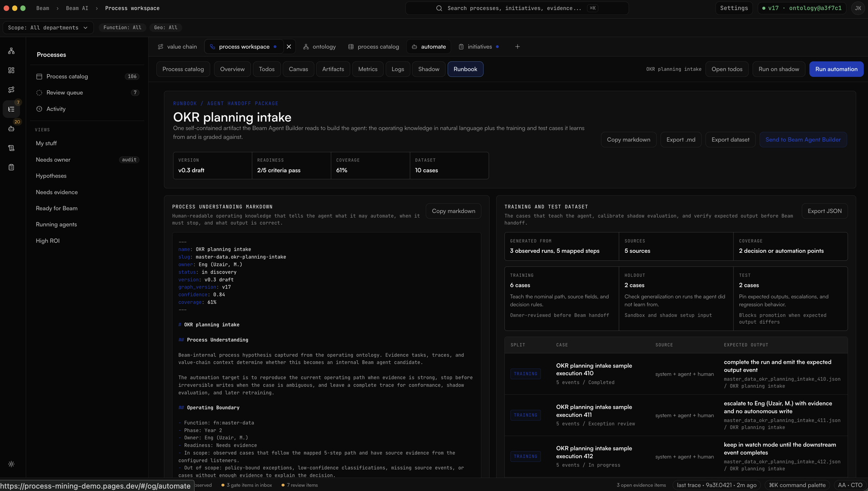Click the automate tab robot icon

(x=414, y=47)
